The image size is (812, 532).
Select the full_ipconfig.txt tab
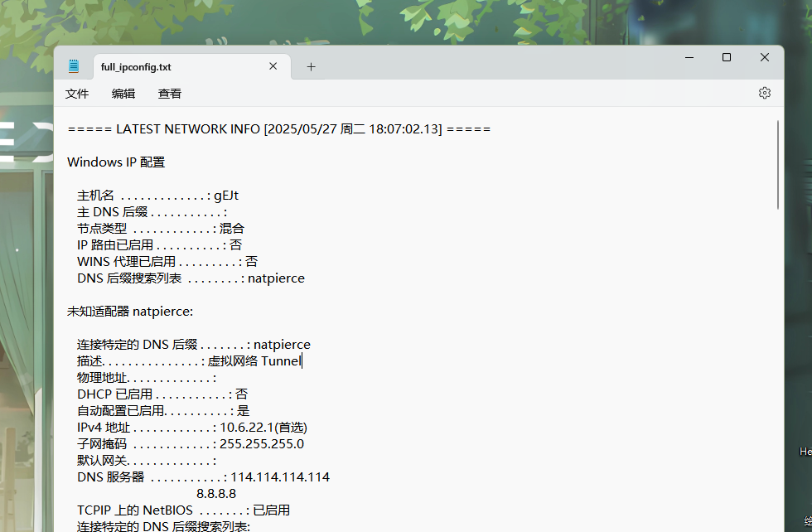click(192, 67)
